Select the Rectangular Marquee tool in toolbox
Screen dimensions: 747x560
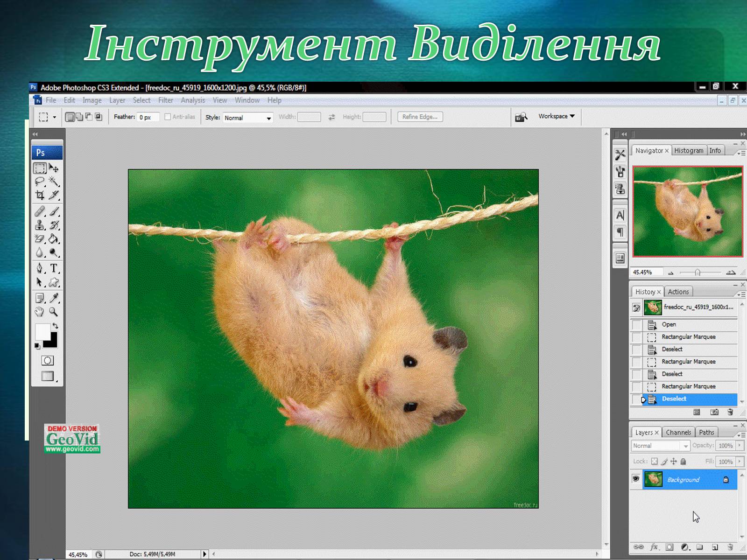click(40, 168)
